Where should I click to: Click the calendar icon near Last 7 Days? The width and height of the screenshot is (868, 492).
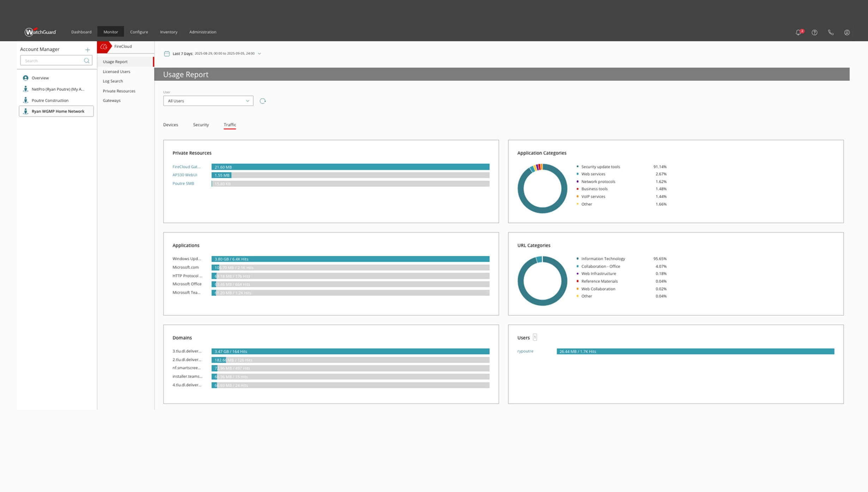(167, 54)
